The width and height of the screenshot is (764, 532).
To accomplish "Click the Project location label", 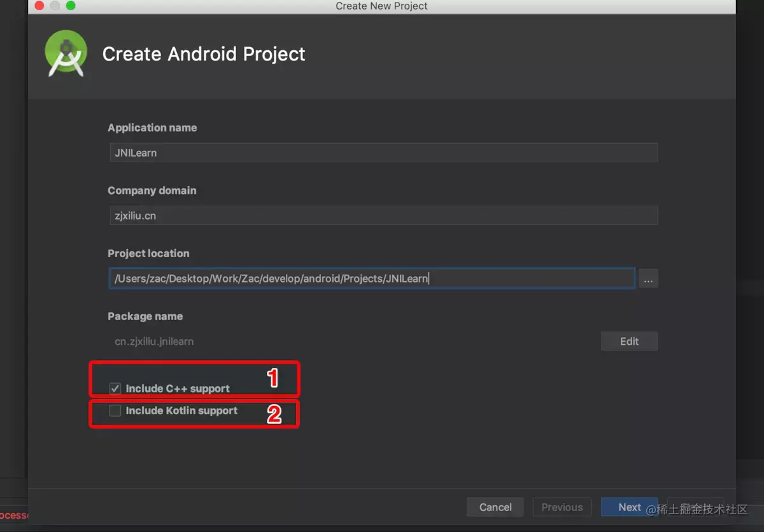I will (x=148, y=253).
